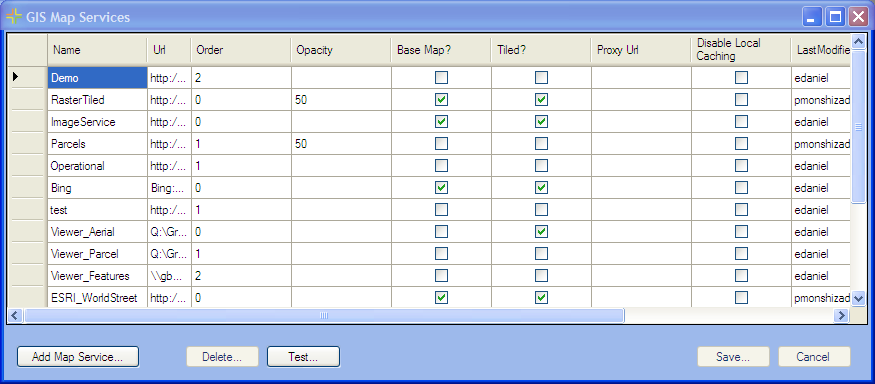Minimize the GIS Map Services window
The image size is (875, 384).
coord(812,17)
